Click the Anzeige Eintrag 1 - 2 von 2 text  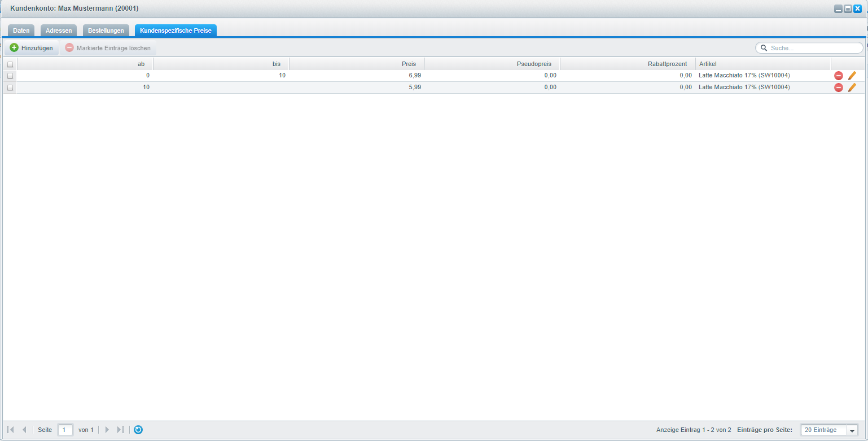pyautogui.click(x=694, y=430)
